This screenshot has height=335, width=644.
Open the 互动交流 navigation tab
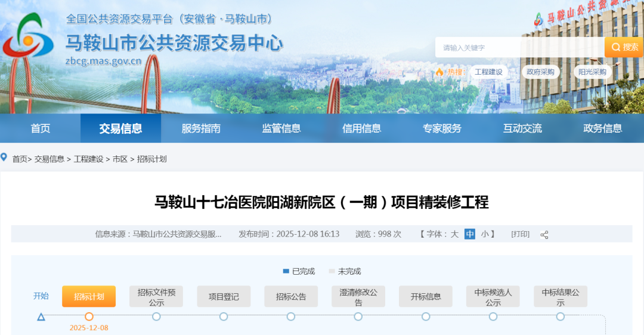522,128
